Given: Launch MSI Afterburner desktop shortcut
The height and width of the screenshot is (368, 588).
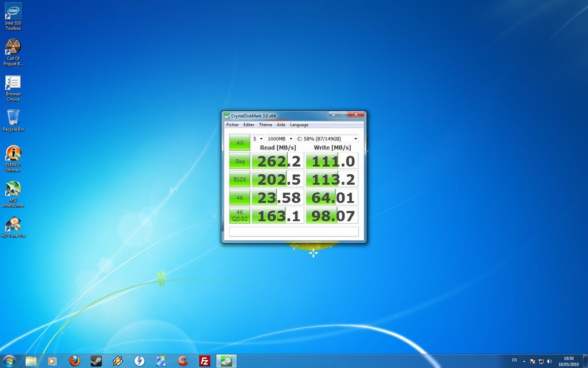Looking at the screenshot, I should (13, 194).
